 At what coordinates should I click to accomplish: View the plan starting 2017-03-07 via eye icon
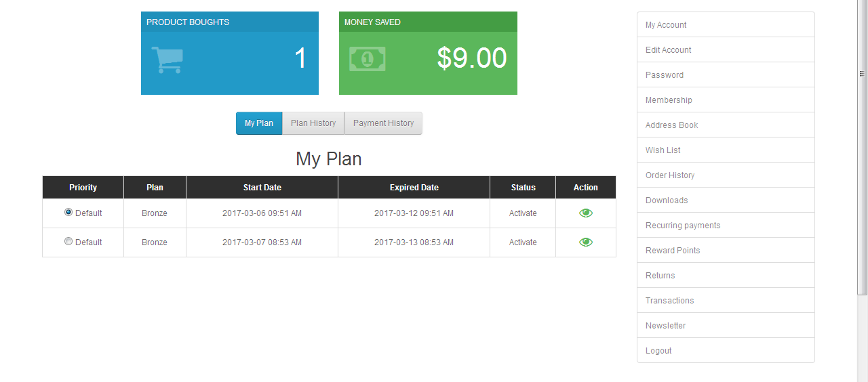click(x=586, y=242)
